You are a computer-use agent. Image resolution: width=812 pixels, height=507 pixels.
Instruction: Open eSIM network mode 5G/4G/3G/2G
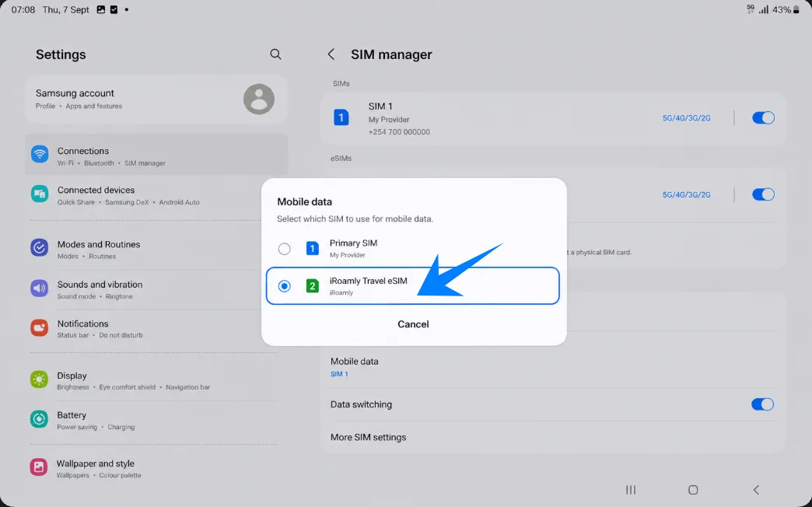tap(687, 194)
